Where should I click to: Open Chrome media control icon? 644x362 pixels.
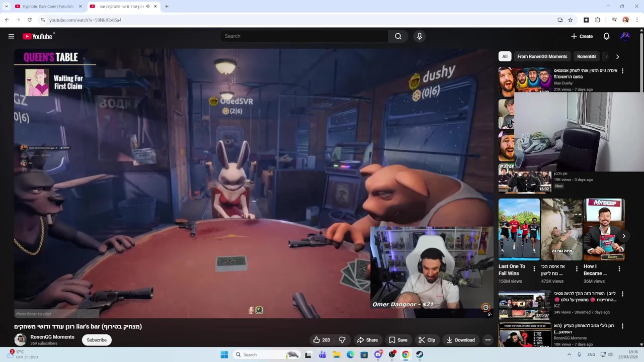pyautogui.click(x=614, y=20)
